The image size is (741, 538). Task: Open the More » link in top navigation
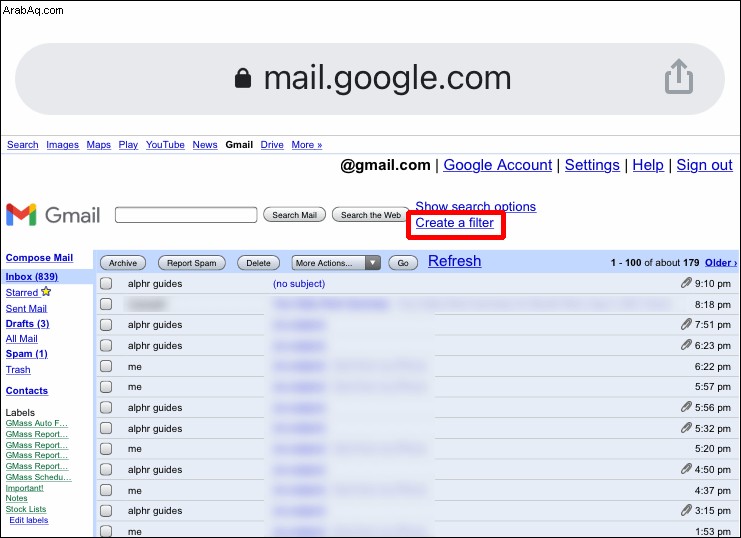[306, 145]
